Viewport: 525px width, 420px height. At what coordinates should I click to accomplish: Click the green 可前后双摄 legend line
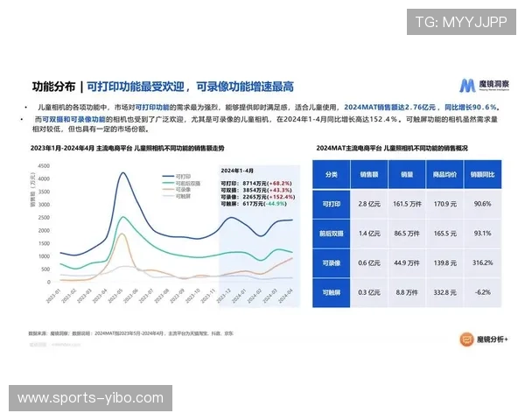(168, 183)
